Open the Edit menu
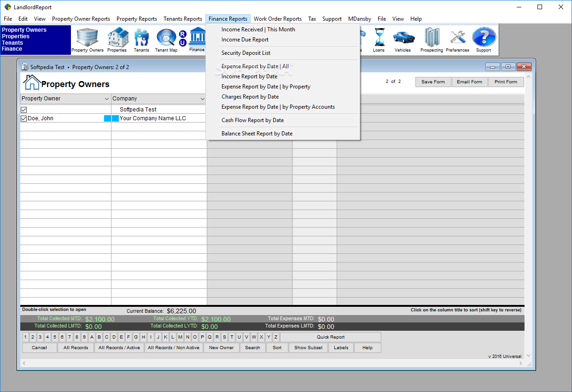Screen dimensions: 572x392 [x=23, y=19]
